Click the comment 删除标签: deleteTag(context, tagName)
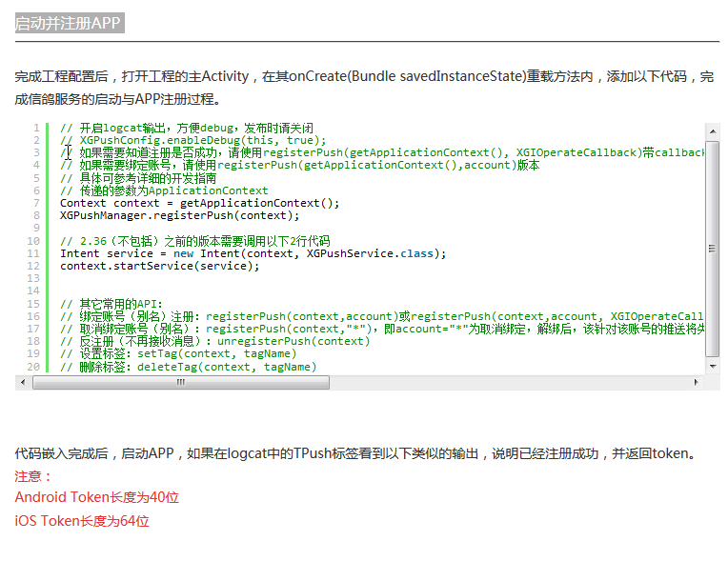 pyautogui.click(x=189, y=367)
